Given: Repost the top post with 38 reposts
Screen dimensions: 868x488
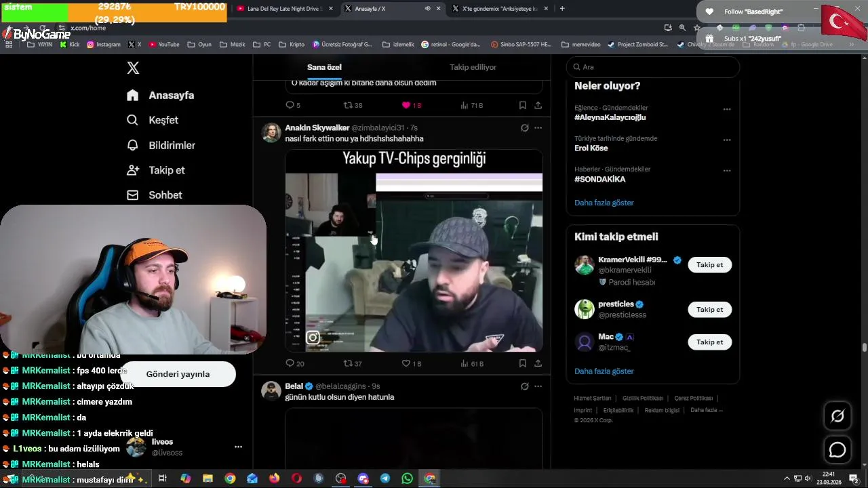Looking at the screenshot, I should pyautogui.click(x=353, y=105).
